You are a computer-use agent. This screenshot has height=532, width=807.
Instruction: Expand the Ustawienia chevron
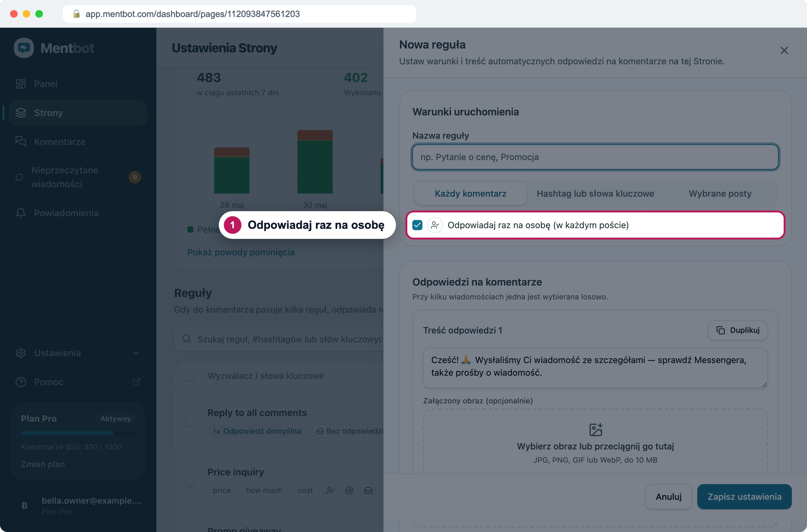coord(136,353)
